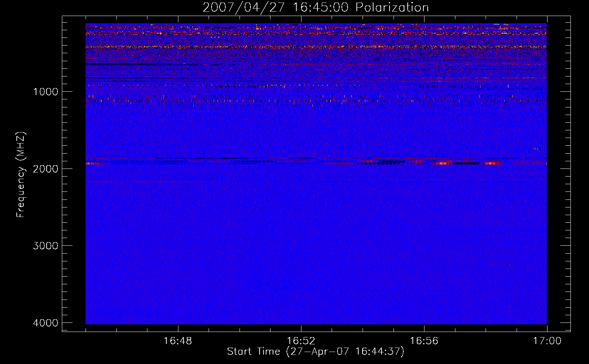Click the 16:48 time tick label
589x364 pixels.
tap(178, 341)
